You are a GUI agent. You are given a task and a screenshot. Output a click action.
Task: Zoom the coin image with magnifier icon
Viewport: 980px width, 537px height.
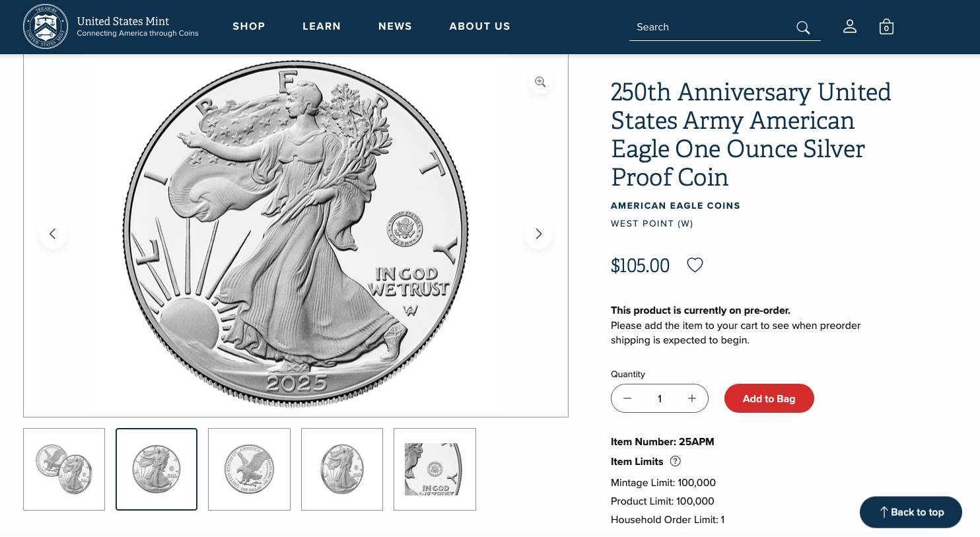(x=540, y=82)
